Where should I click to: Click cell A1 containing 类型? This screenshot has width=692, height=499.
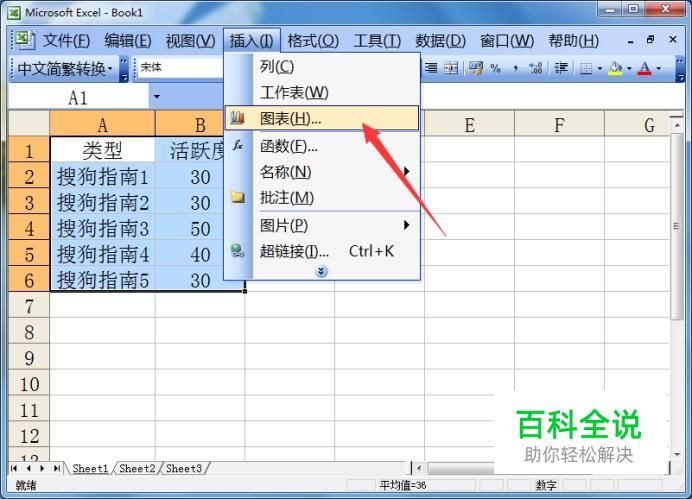pos(102,150)
